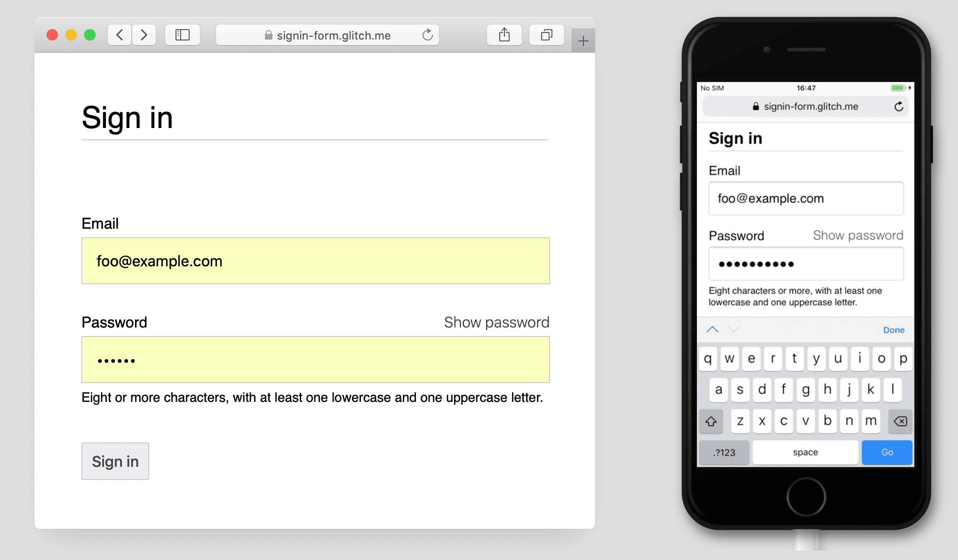The width and height of the screenshot is (958, 560).
Task: Toggle Show password on mobile form
Action: tap(859, 235)
